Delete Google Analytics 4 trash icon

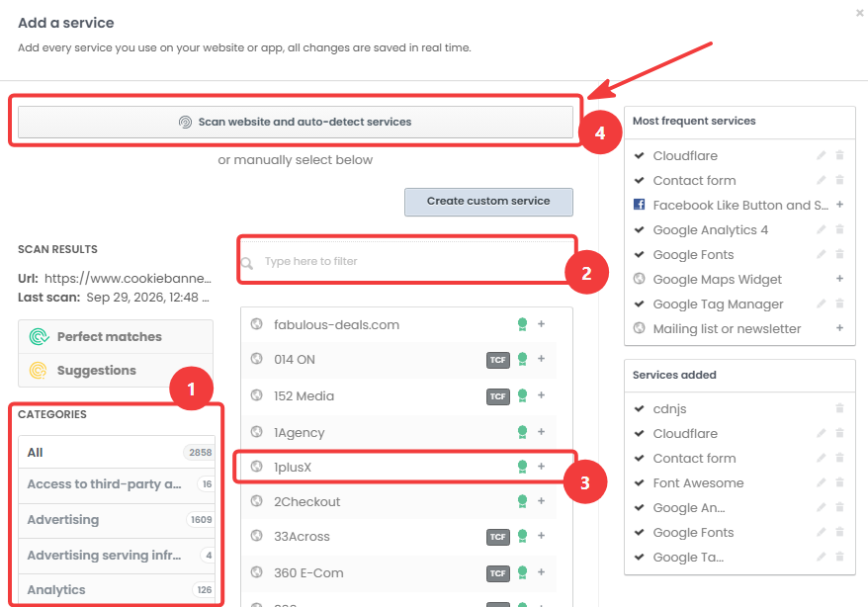tap(839, 229)
